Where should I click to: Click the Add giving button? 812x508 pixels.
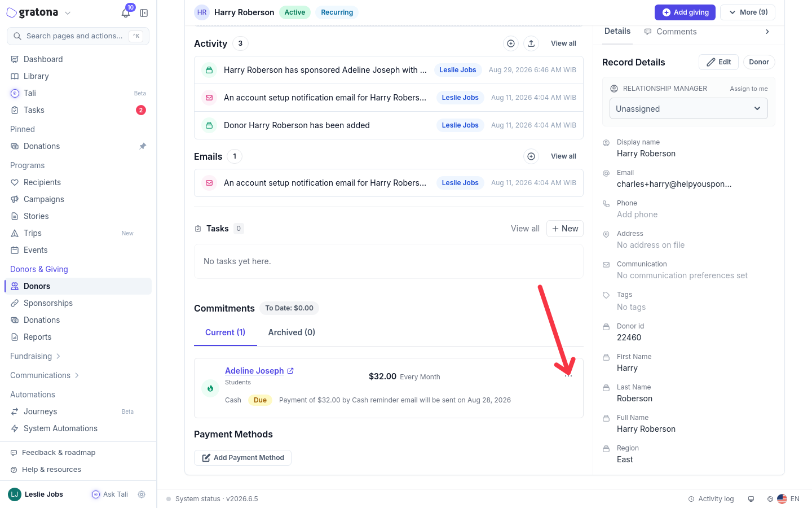685,12
